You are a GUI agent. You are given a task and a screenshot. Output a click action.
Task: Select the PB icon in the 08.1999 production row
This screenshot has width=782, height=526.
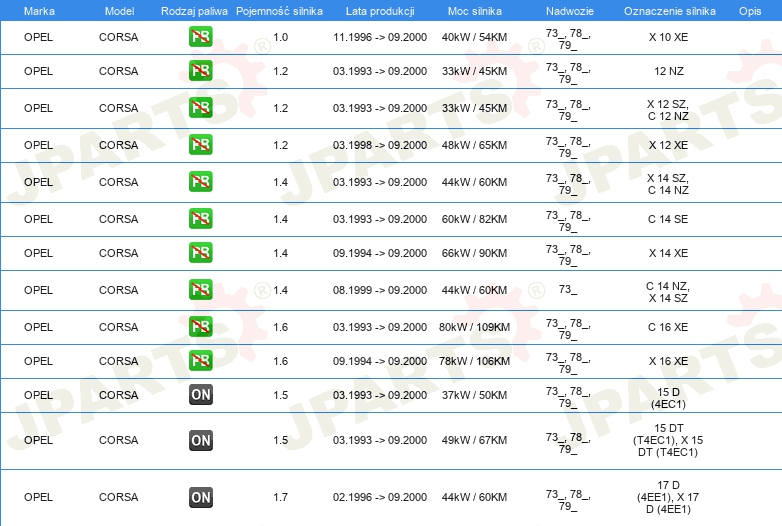[200, 290]
